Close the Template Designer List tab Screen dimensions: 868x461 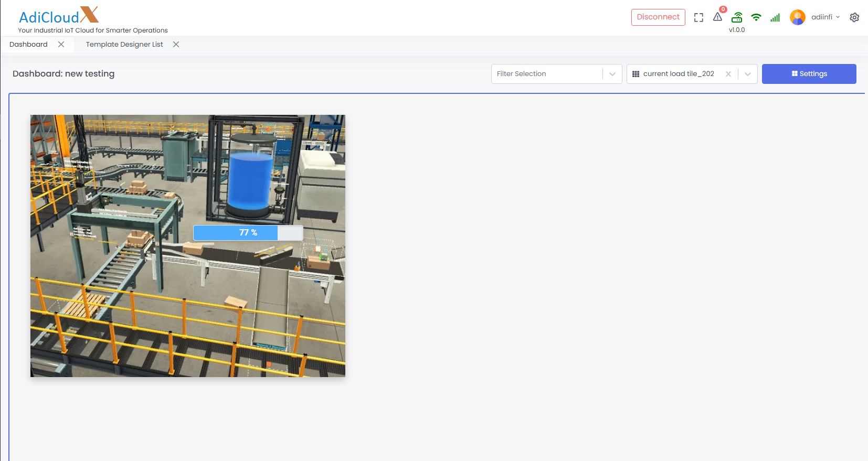(x=176, y=45)
